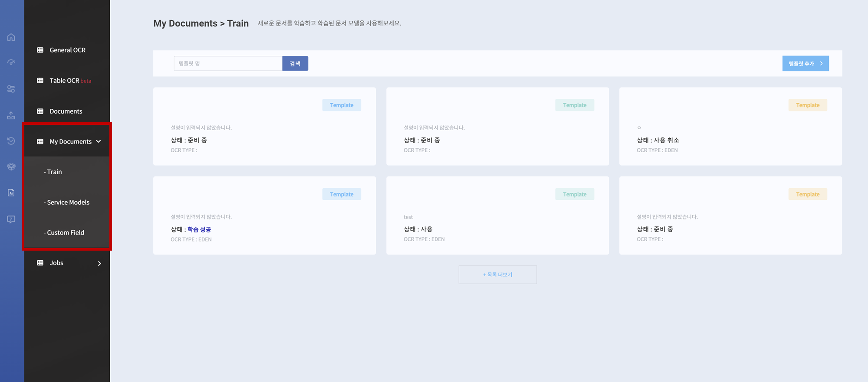This screenshot has width=868, height=382.
Task: Click the 검색 search button
Action: (x=295, y=63)
